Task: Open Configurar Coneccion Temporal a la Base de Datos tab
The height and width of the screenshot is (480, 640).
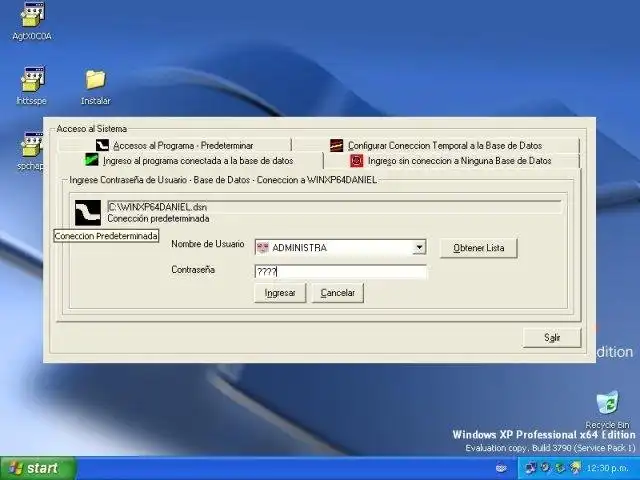Action: (436, 145)
